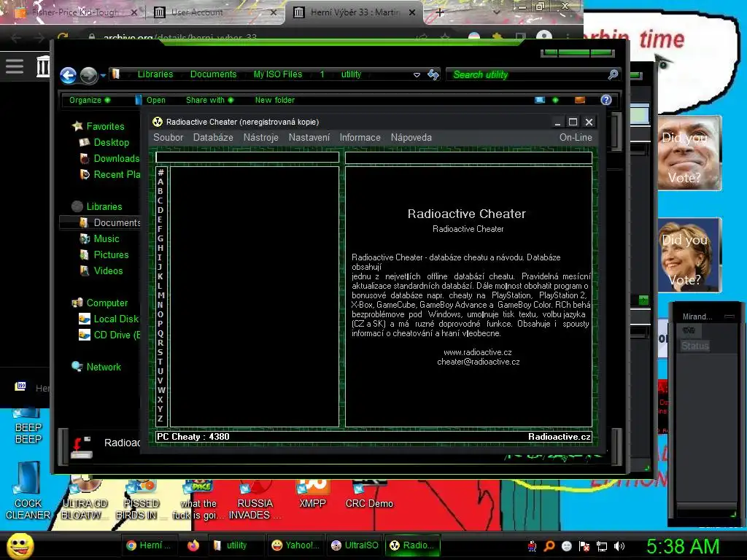Select letter S in the alphabet index
Viewport: 747px width, 560px height.
click(160, 352)
